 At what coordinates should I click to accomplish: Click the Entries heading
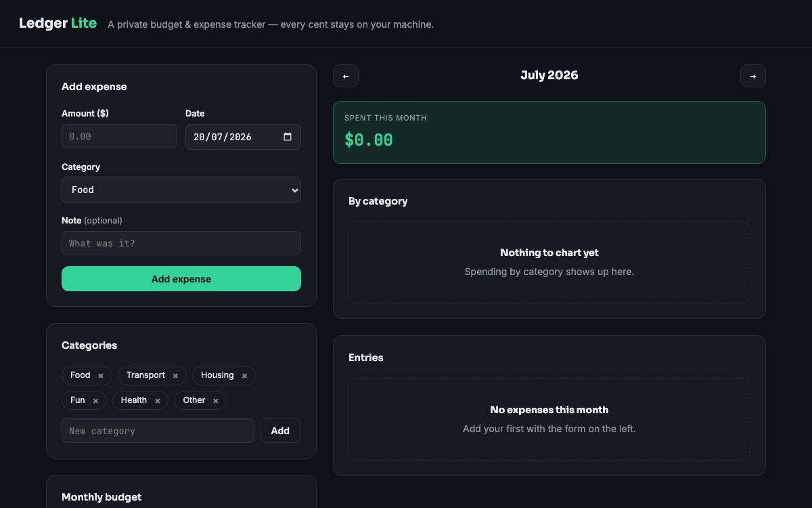point(366,358)
